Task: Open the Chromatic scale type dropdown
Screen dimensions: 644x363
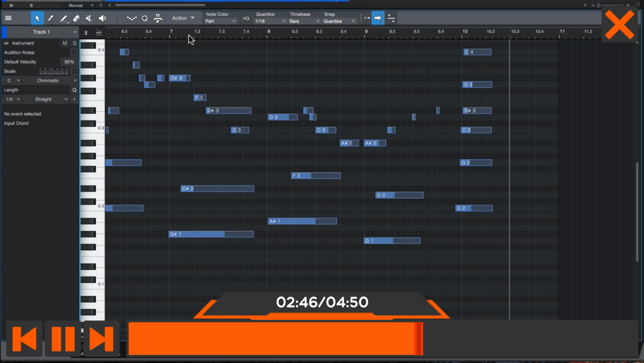Action: (50, 81)
